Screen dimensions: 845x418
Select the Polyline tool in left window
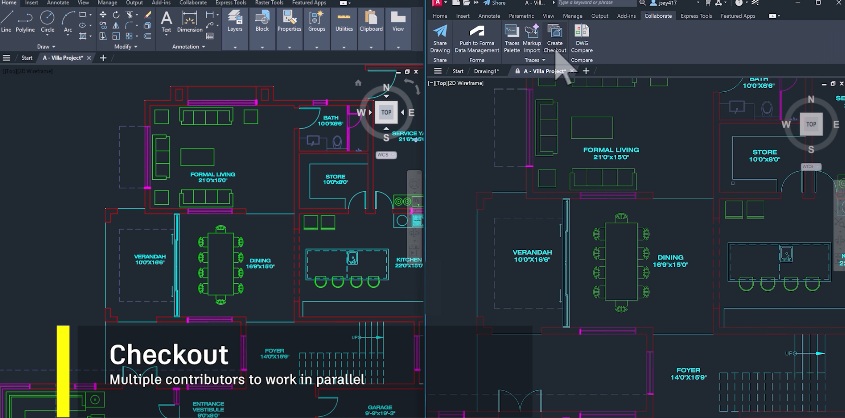25,22
